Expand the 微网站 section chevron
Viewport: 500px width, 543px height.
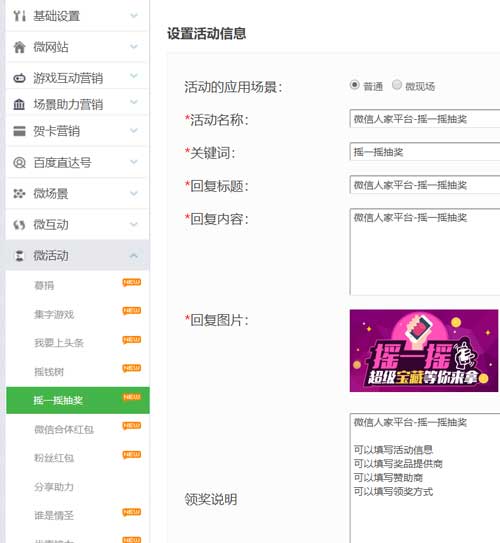pos(134,46)
